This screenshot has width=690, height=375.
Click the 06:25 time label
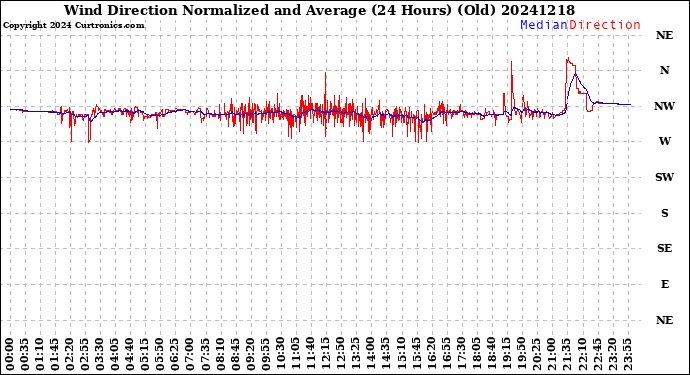(x=176, y=355)
